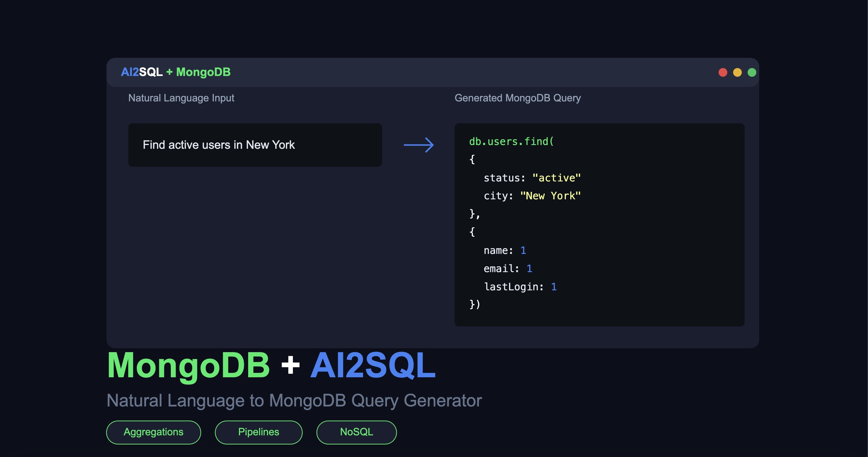Viewport: 868px width, 457px height.
Task: Click the red window dot
Action: tap(723, 73)
